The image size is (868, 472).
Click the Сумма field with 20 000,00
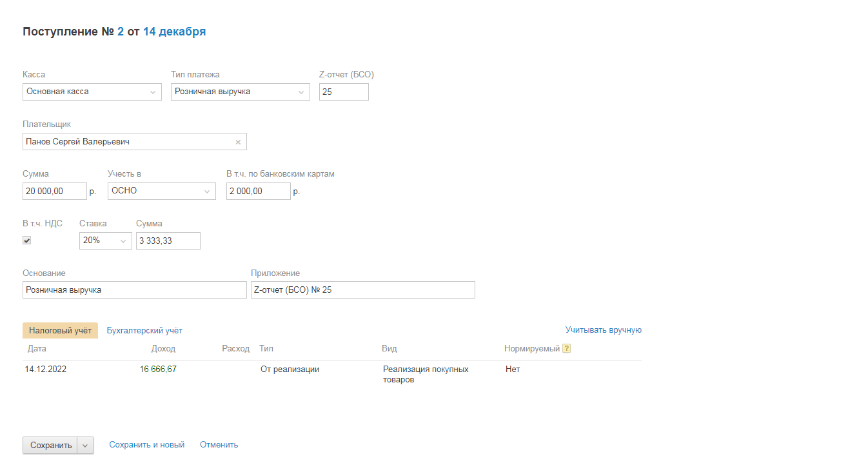click(54, 192)
